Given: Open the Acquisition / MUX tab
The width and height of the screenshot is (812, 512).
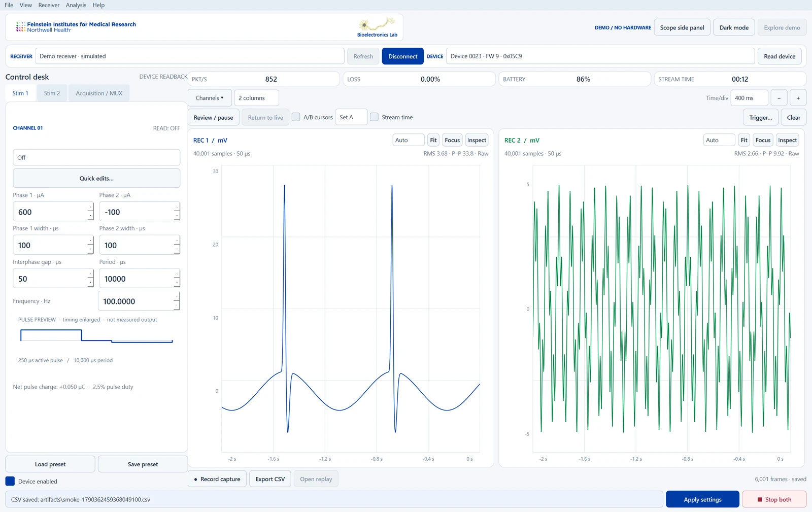Looking at the screenshot, I should (x=99, y=93).
